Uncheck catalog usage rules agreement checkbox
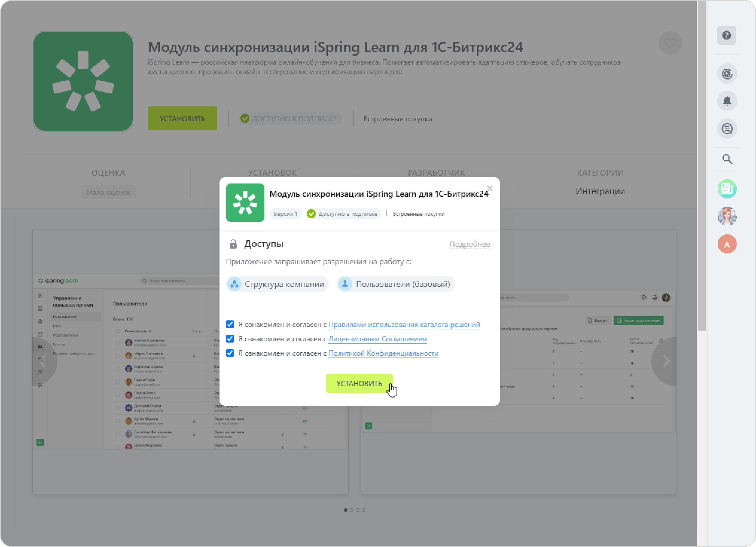Screen dimensions: 756x547 coord(230,325)
